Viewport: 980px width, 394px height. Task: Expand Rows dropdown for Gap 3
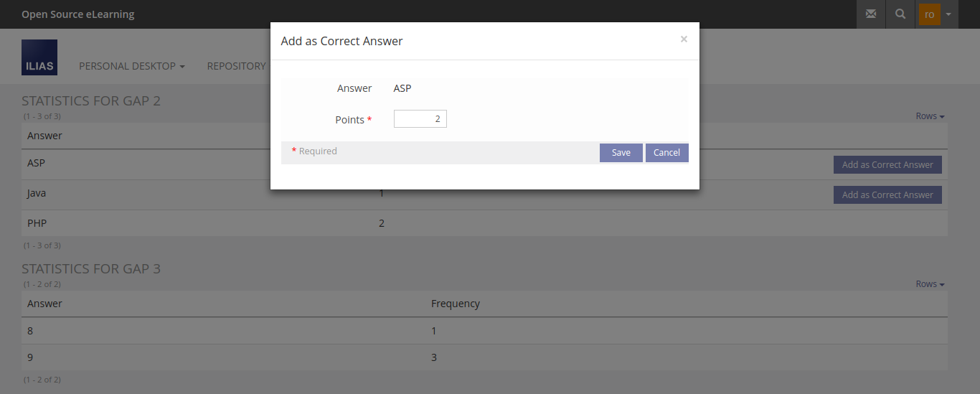pos(930,284)
